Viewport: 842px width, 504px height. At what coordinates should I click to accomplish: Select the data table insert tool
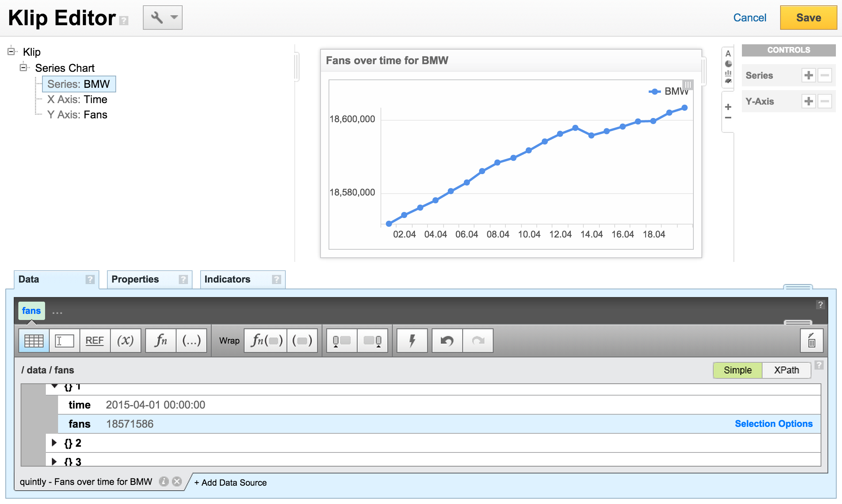34,341
